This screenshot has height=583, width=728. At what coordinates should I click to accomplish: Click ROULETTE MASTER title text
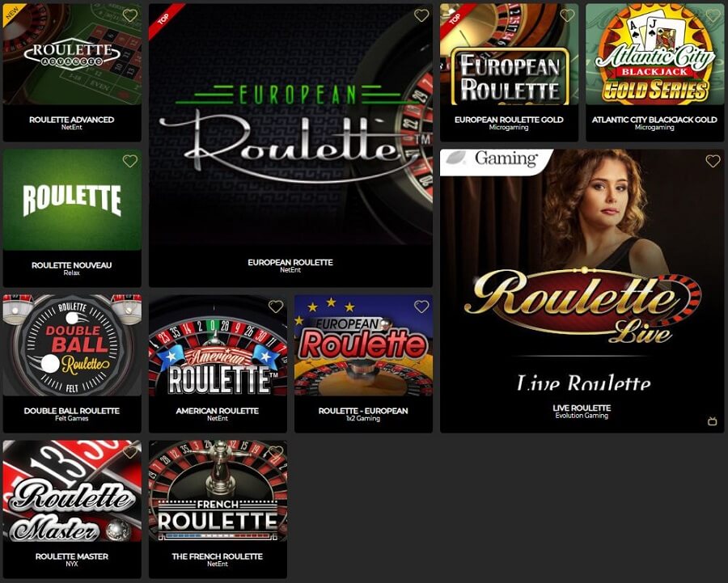click(x=72, y=556)
